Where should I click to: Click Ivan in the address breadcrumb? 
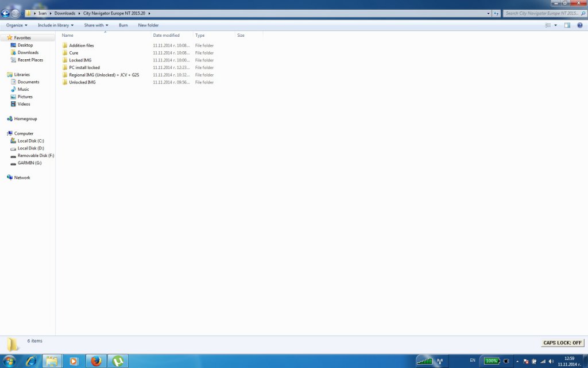point(42,13)
